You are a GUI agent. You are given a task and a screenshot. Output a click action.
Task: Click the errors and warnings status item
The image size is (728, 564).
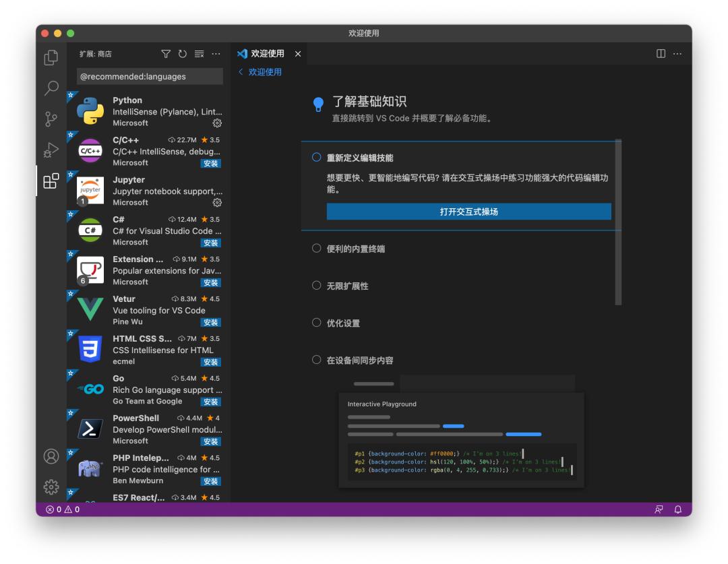pyautogui.click(x=63, y=509)
